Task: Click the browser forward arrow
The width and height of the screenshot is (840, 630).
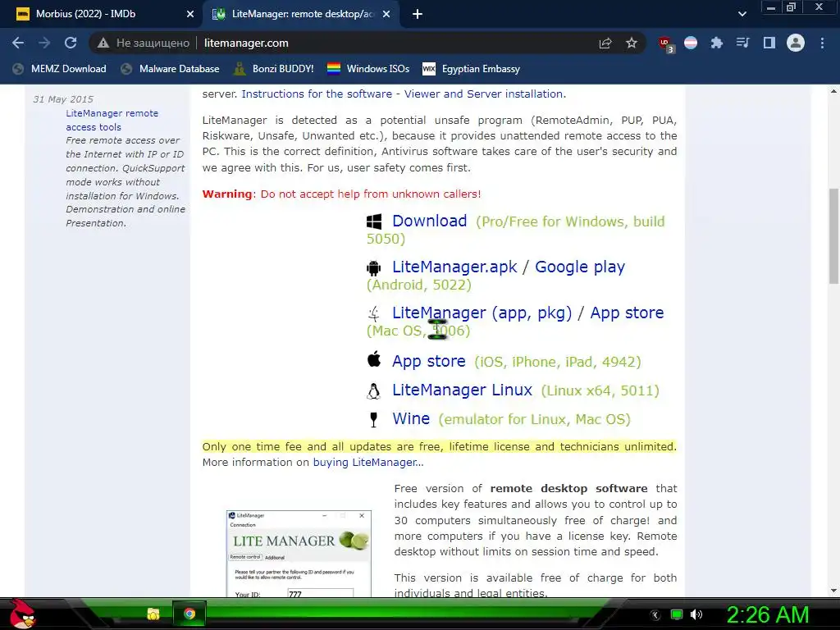Action: click(44, 43)
